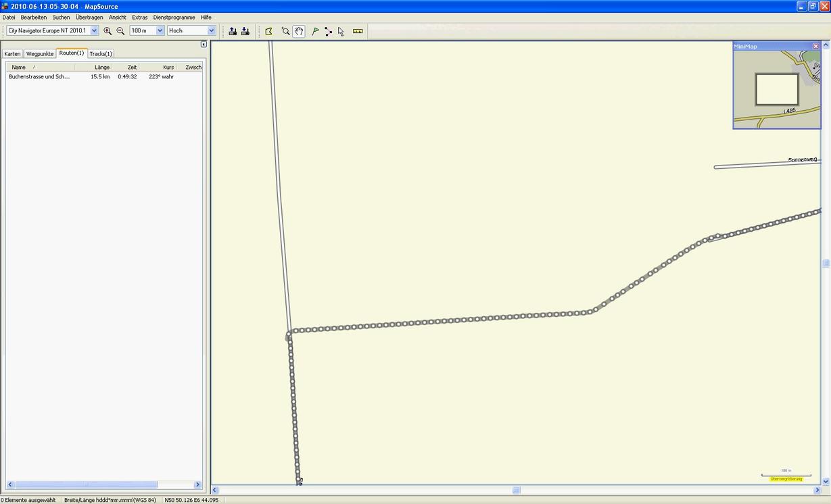Screen dimensions: 831x504
Task: Activate the Hand pan tool
Action: pyautogui.click(x=298, y=31)
